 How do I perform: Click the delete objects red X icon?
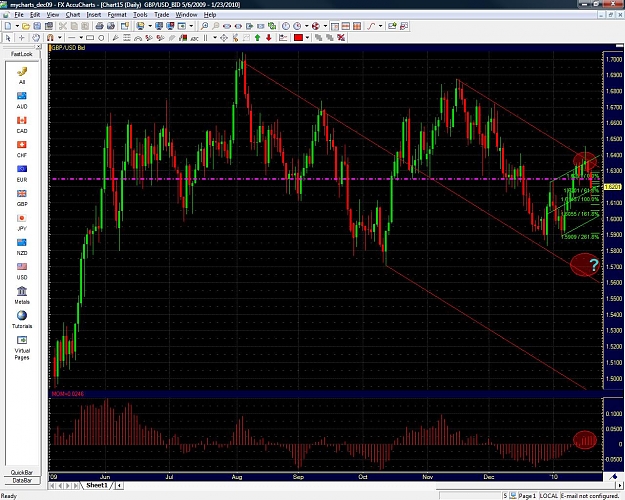pos(341,38)
